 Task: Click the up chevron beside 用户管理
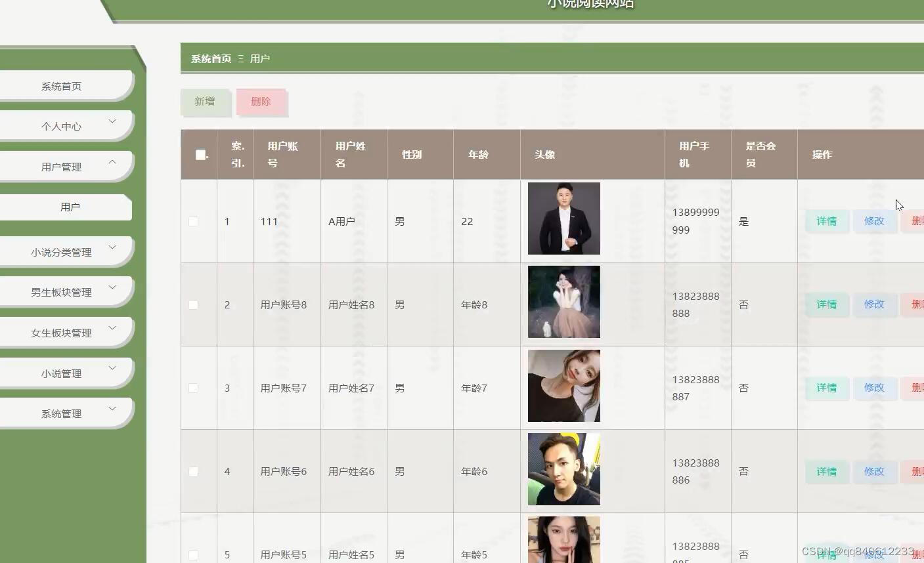tap(112, 161)
